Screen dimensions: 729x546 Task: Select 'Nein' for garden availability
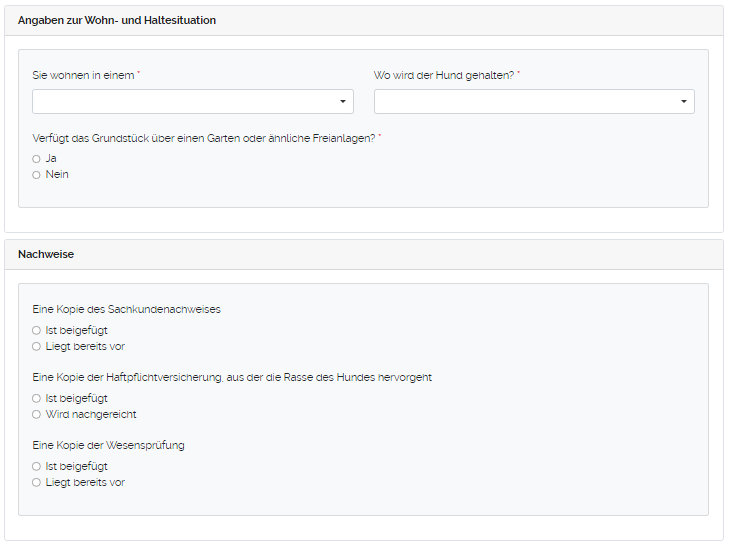(37, 175)
